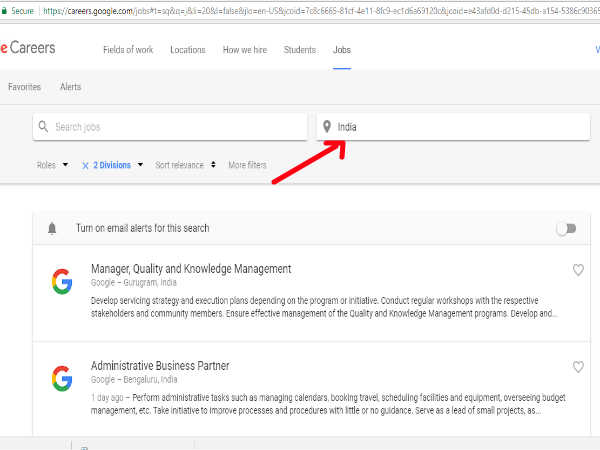The height and width of the screenshot is (450, 600).
Task: Click the browser address bar URL
Action: point(321,11)
